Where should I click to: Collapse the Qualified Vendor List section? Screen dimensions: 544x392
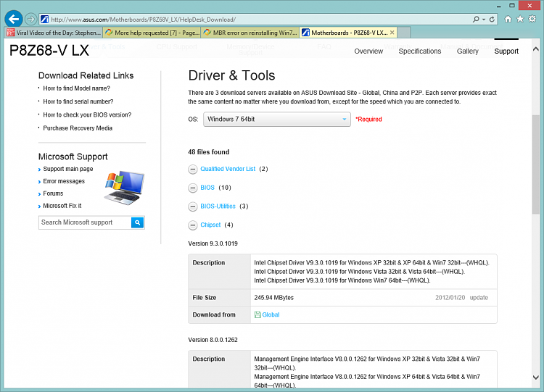click(x=192, y=169)
